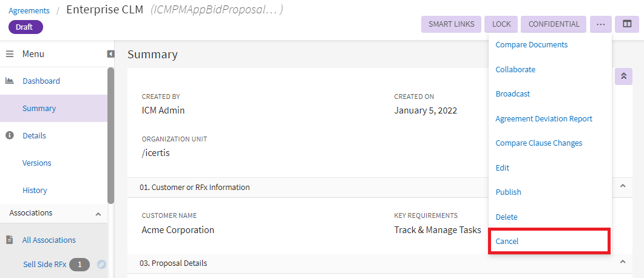Select Agreement Deviation Report option
The image size is (644, 278).
(x=544, y=118)
